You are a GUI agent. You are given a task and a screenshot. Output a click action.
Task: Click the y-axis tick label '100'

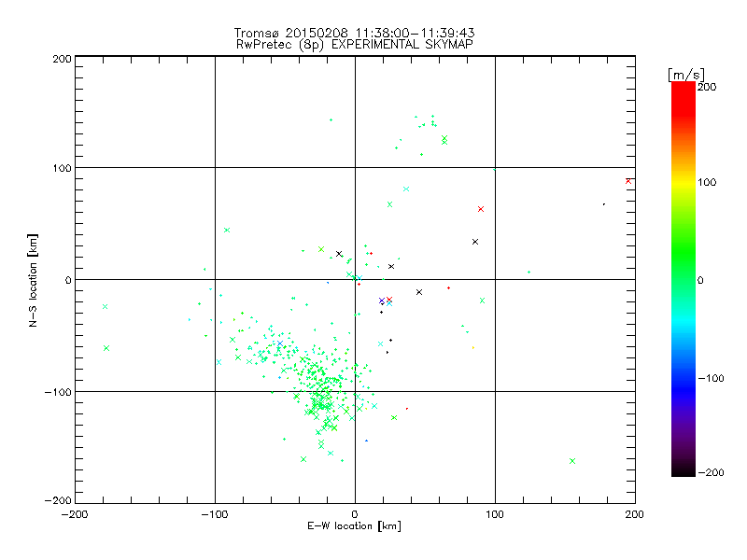coord(62,168)
